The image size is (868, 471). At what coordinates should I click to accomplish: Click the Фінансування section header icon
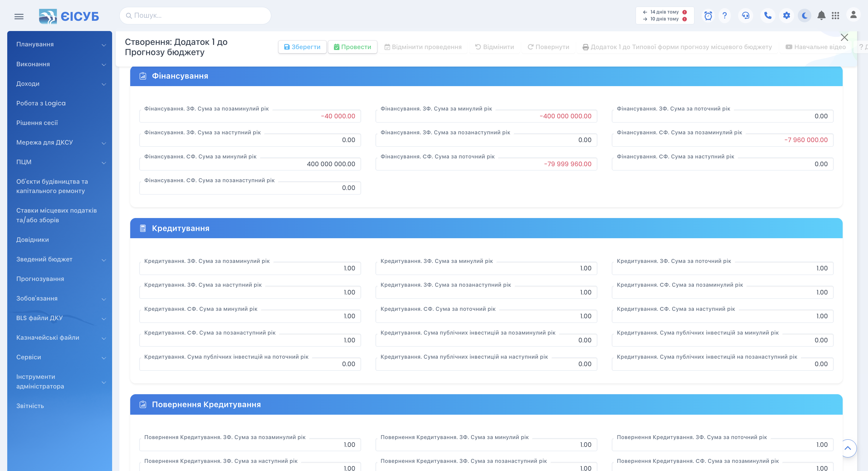coord(143,76)
